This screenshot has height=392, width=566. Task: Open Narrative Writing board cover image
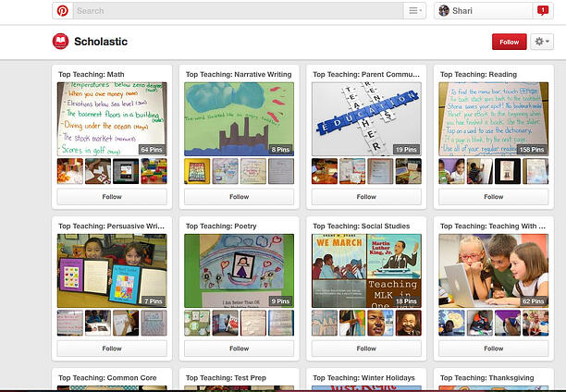point(239,119)
